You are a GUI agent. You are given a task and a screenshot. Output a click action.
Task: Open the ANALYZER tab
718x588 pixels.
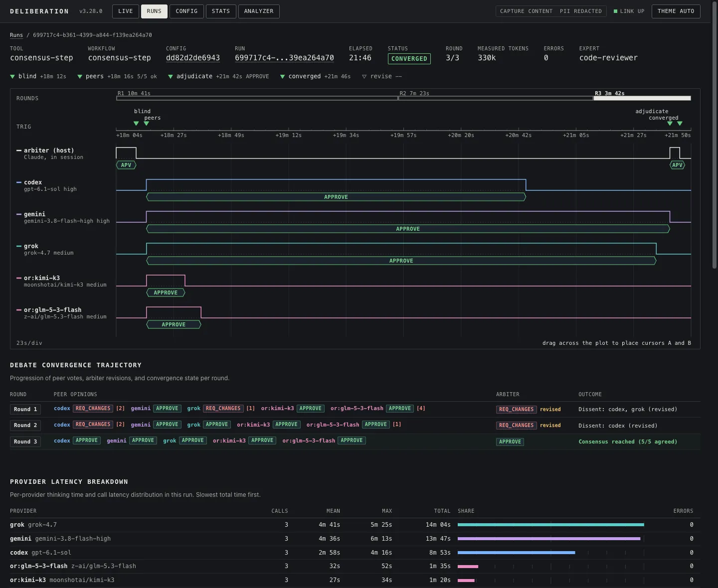pos(259,11)
